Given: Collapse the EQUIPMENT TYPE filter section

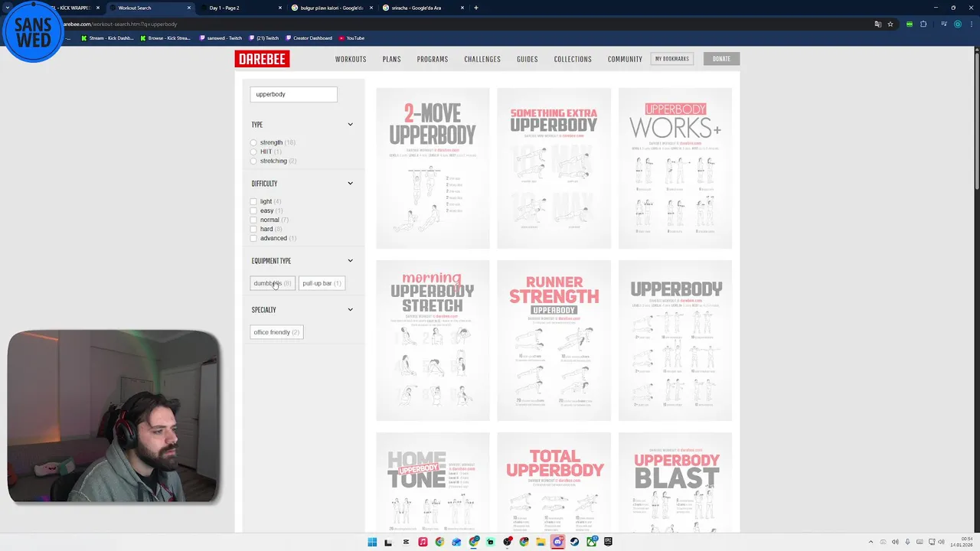Looking at the screenshot, I should (x=350, y=261).
